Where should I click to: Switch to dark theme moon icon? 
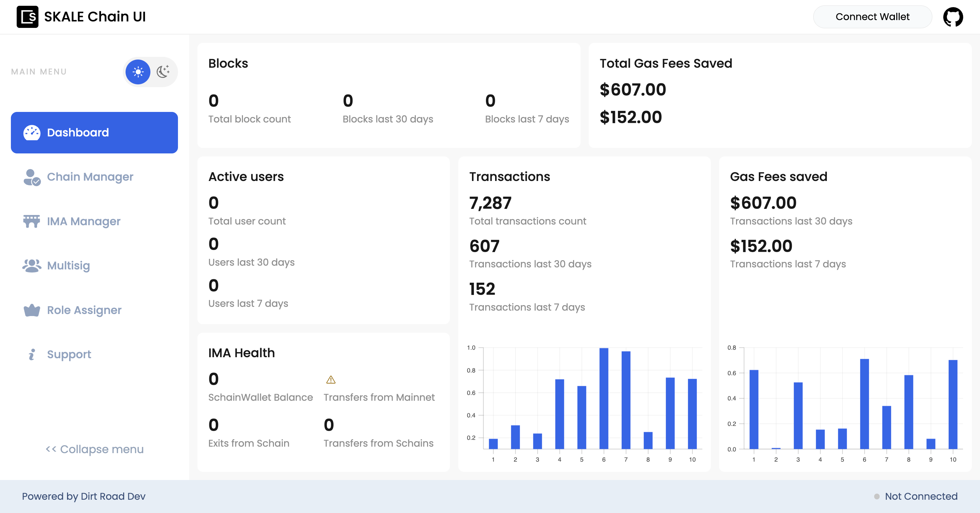click(163, 71)
